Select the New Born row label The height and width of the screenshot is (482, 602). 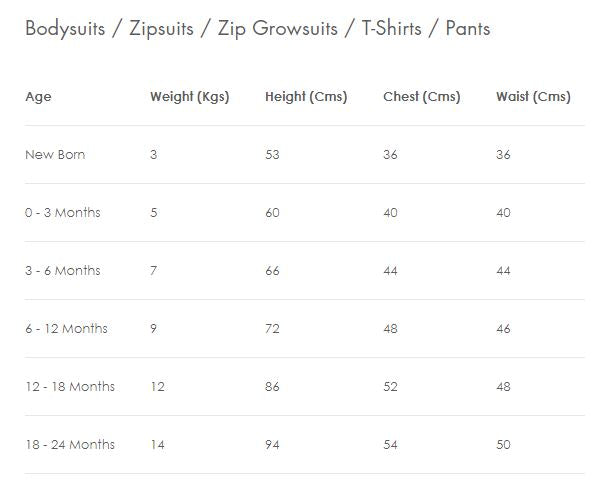55,155
